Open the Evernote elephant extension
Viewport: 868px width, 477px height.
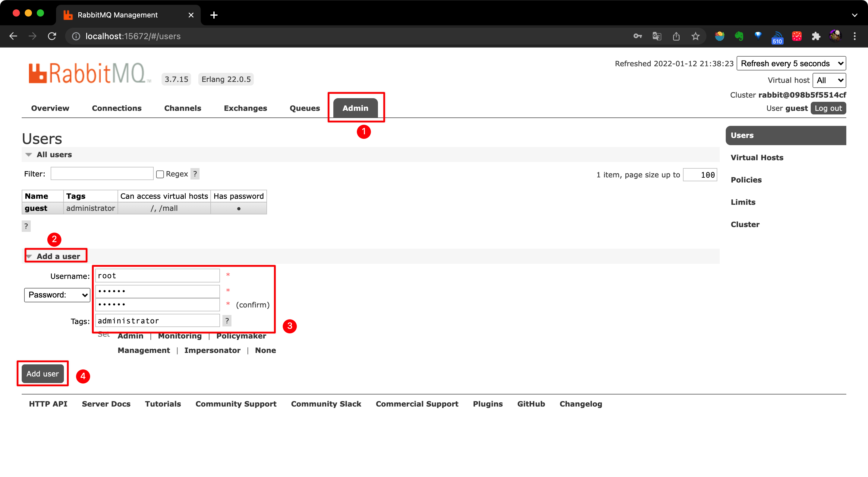point(739,36)
